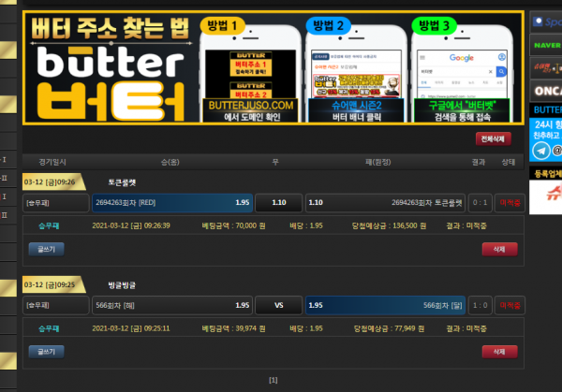Image resolution: width=562 pixels, height=392 pixels.
Task: Click 글쓰기 under the 빙글빙글 bet
Action: (46, 351)
